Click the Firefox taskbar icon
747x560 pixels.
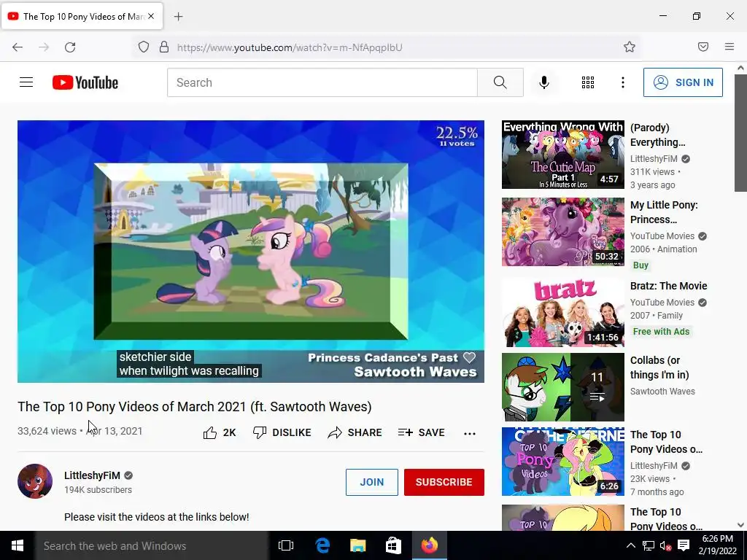(429, 545)
